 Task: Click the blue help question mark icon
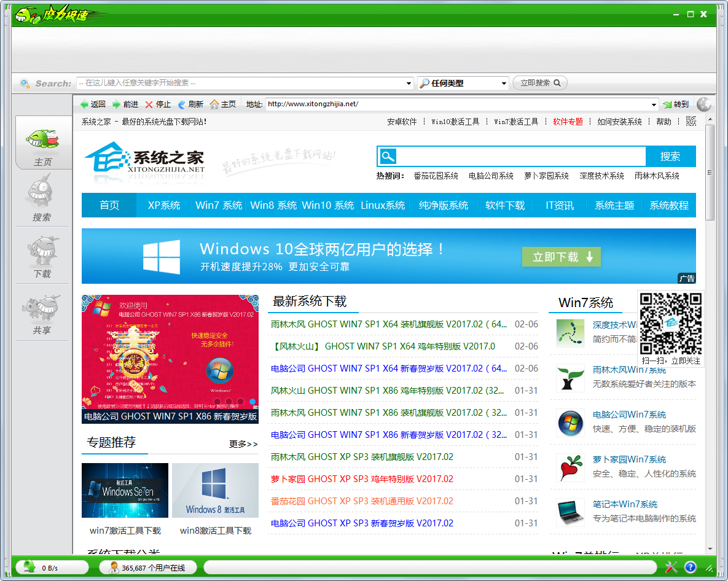click(690, 567)
